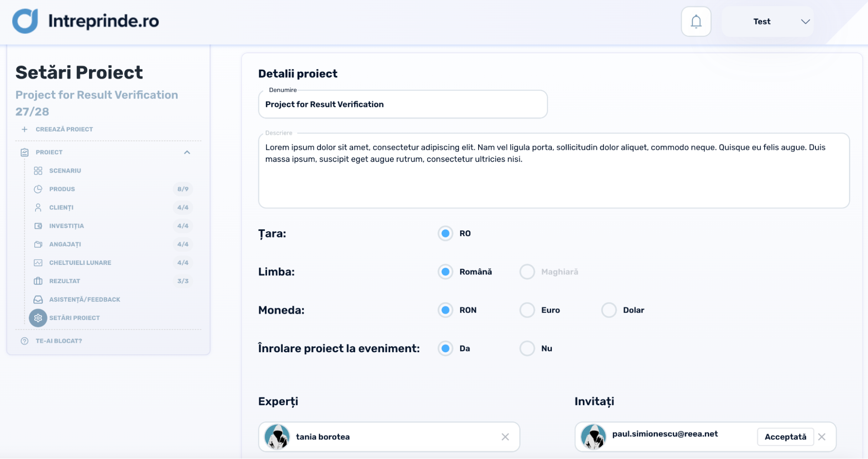Click the Intreprinde.ro logo
The width and height of the screenshot is (868, 459).
pos(86,21)
